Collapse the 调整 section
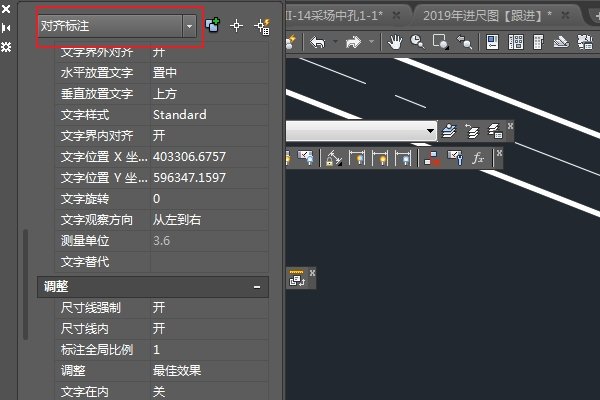Image resolution: width=600 pixels, height=400 pixels. point(257,287)
